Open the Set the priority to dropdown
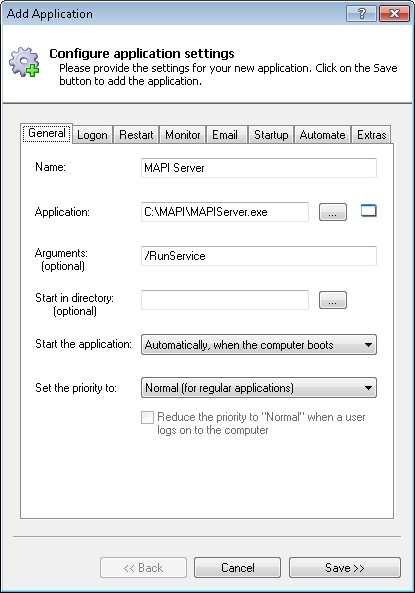This screenshot has width=415, height=593. (259, 388)
